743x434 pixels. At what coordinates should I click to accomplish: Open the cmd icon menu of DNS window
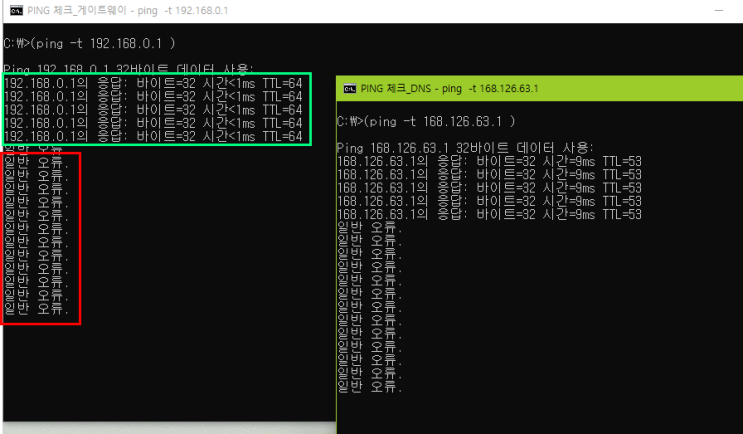point(350,89)
